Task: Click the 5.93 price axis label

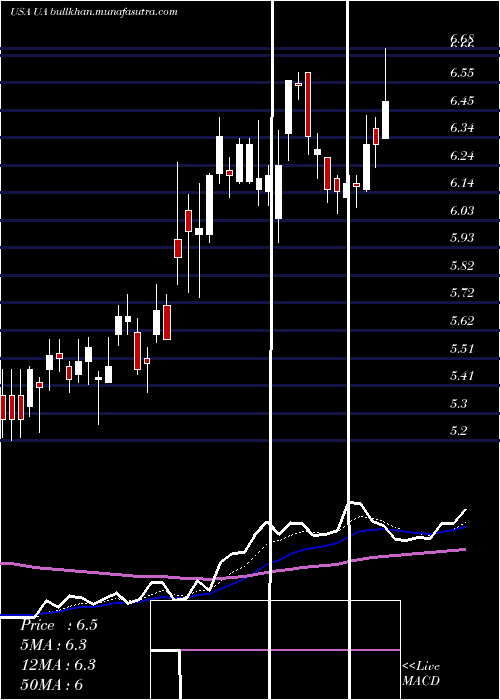Action: 462,238
